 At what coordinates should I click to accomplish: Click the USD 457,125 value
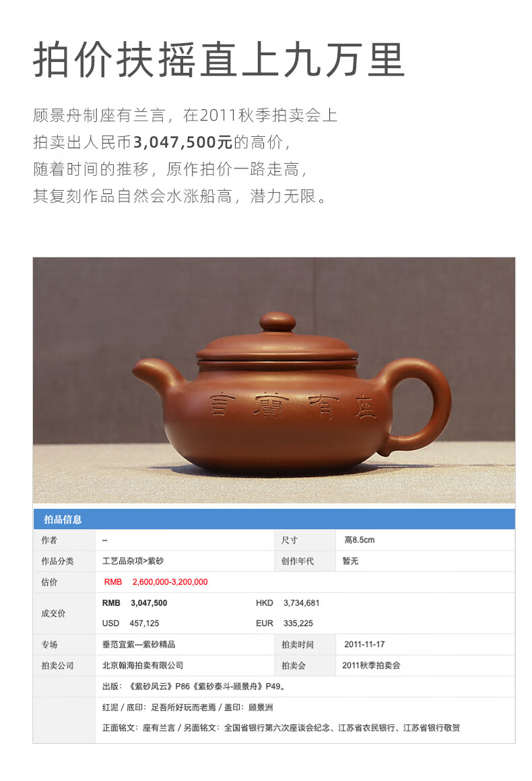tap(131, 623)
